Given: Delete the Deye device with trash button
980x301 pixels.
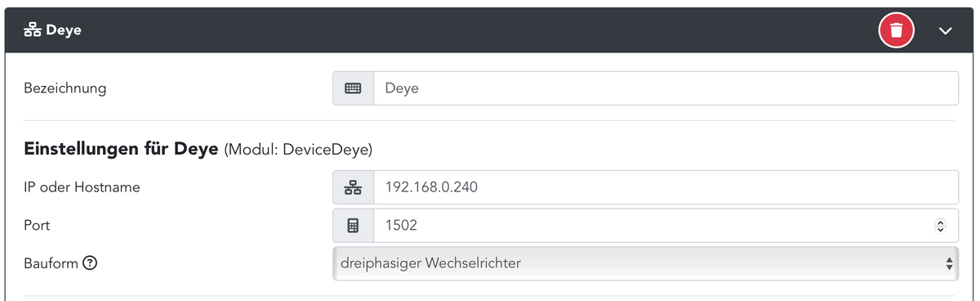Looking at the screenshot, I should tap(897, 31).
